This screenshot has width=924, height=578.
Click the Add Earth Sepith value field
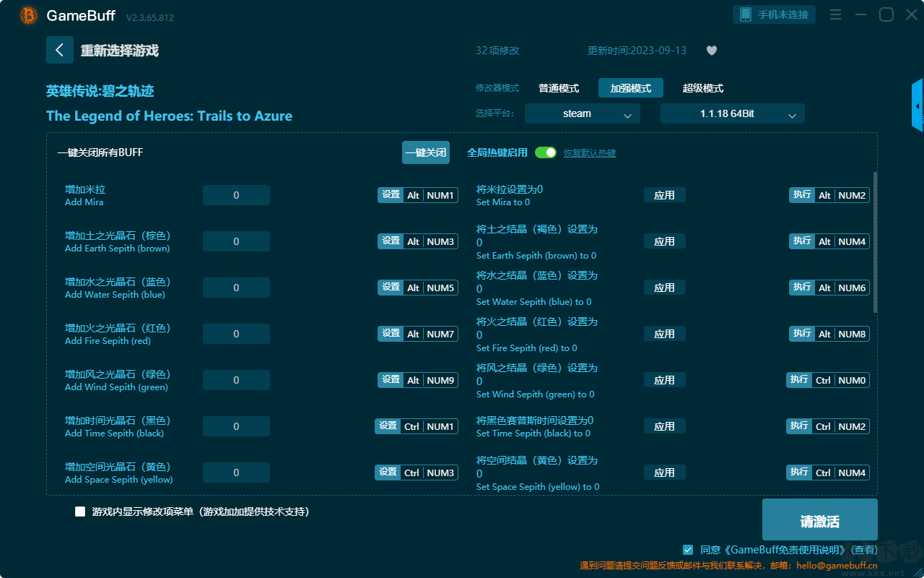(236, 241)
